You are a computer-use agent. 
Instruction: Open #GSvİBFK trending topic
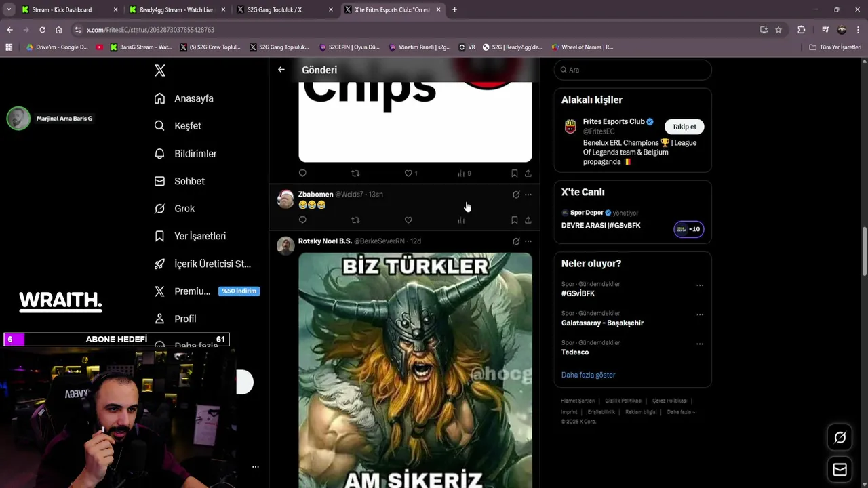pyautogui.click(x=578, y=293)
